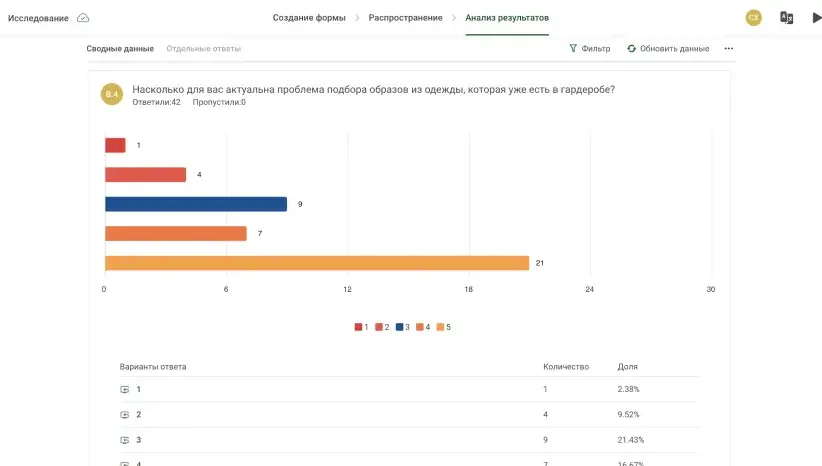Click the blue bar showing 9 responses

pos(196,204)
